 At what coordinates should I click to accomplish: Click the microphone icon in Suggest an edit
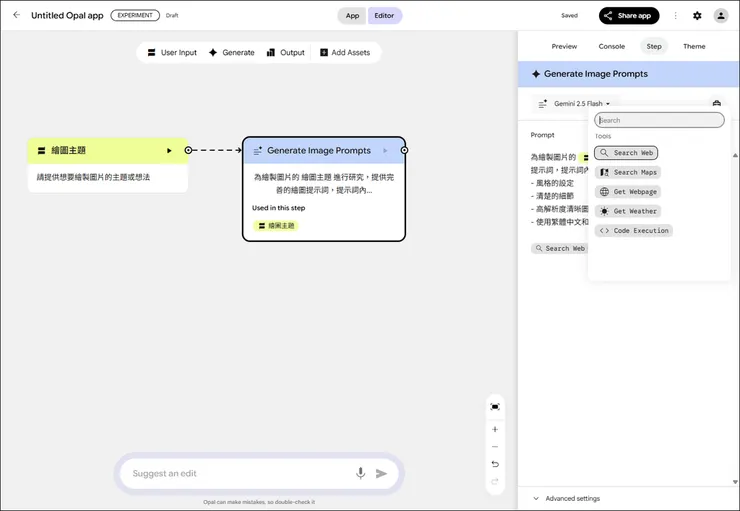361,473
